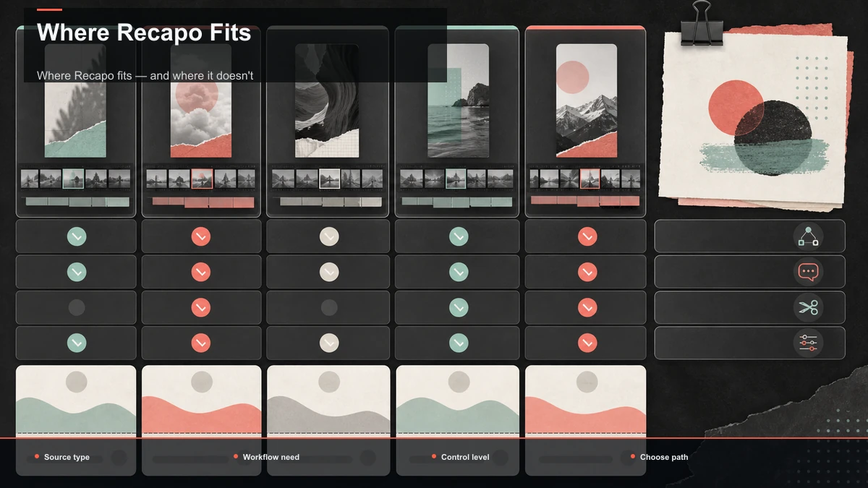Click the Control level label

tap(465, 457)
